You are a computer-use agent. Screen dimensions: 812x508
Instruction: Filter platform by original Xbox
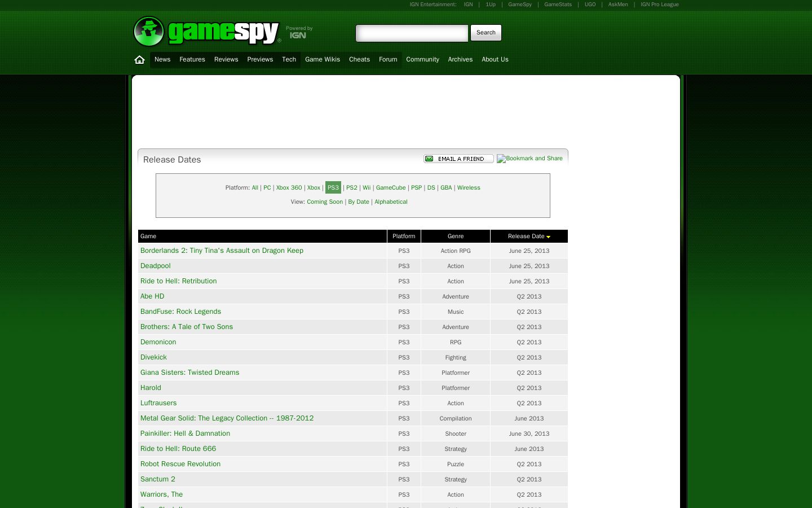point(314,188)
